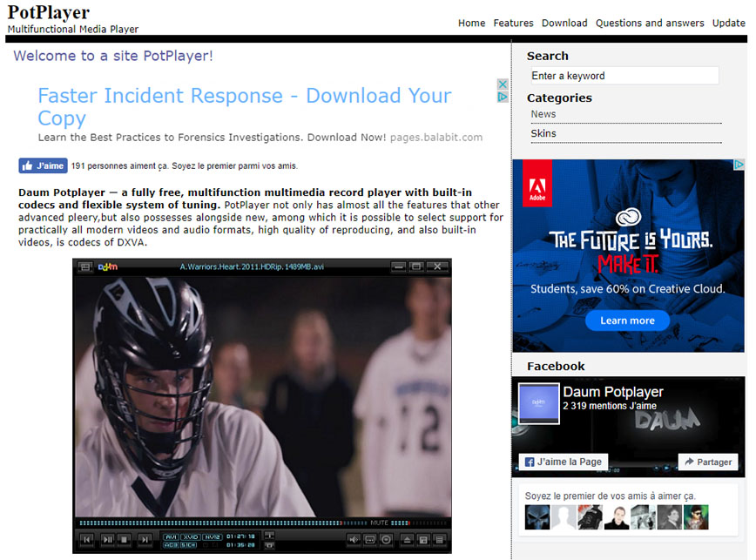This screenshot has height=560, width=756.
Task: Click the previous track button in player
Action: click(x=87, y=540)
